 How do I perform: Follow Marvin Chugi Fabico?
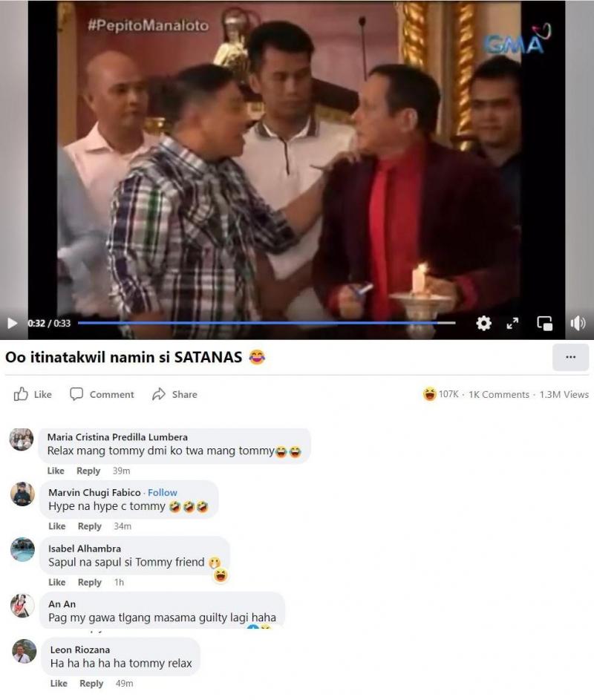pos(162,492)
